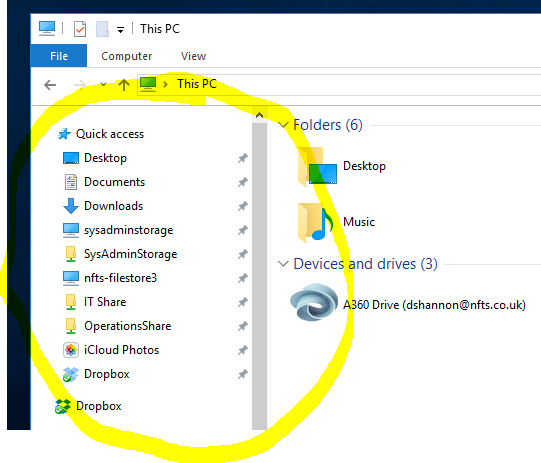The image size is (541, 463).
Task: Collapse the Devices and drives group
Action: pyautogui.click(x=283, y=264)
